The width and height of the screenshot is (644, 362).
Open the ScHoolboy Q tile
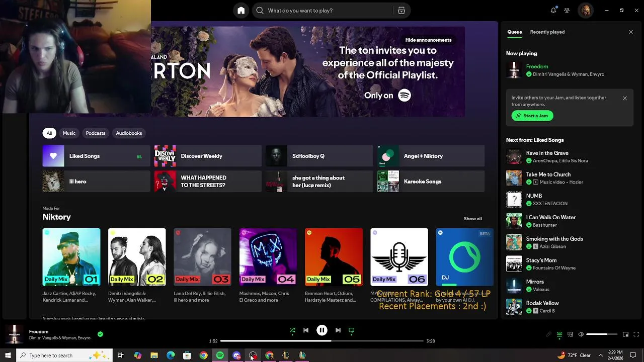pos(319,156)
